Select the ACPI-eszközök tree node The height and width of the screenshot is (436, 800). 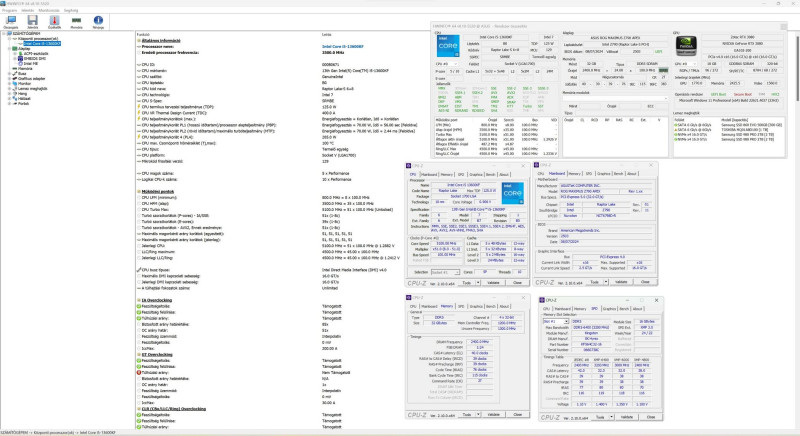36,54
